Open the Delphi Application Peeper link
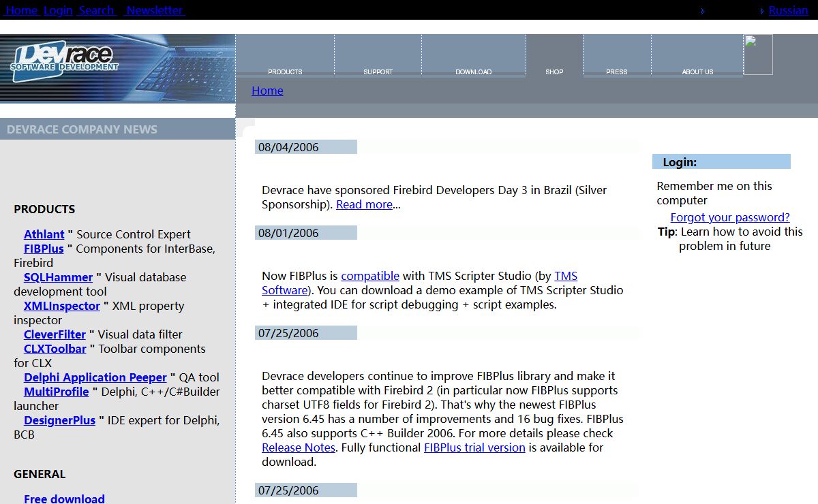The width and height of the screenshot is (818, 504). click(95, 377)
